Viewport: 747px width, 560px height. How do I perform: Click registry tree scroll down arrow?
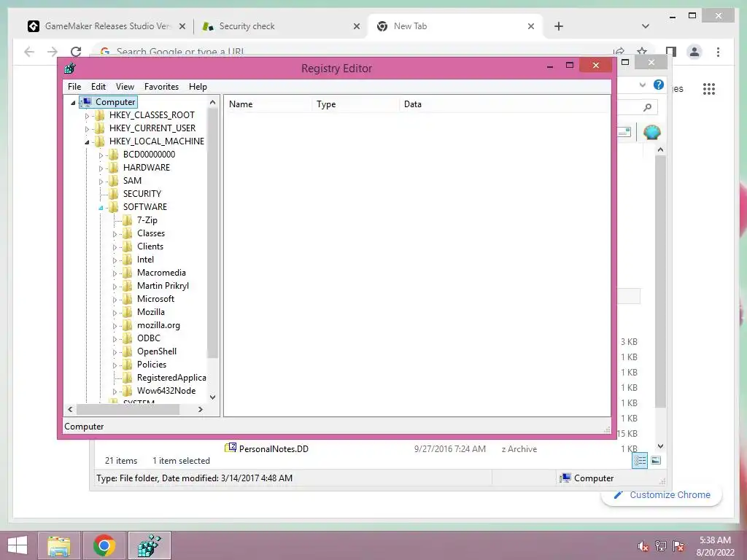pyautogui.click(x=212, y=397)
